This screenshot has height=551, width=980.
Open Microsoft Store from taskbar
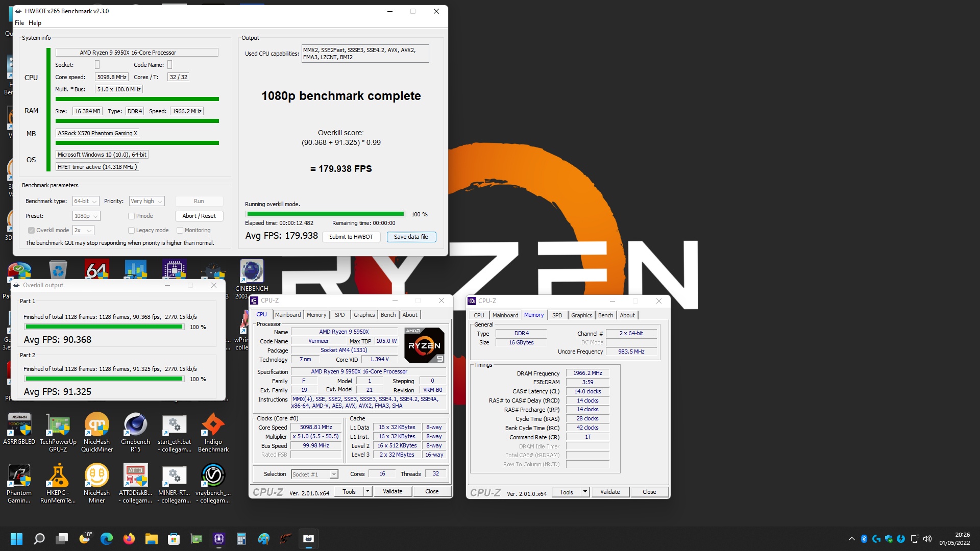[174, 539]
